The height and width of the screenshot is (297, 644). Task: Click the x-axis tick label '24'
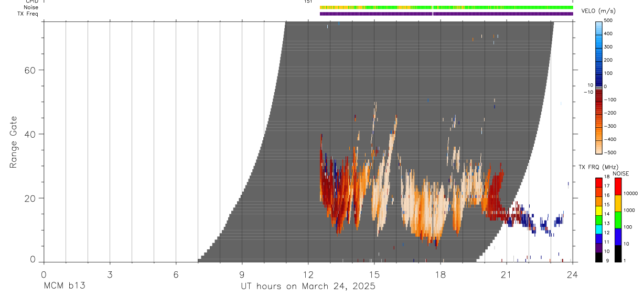(x=572, y=274)
